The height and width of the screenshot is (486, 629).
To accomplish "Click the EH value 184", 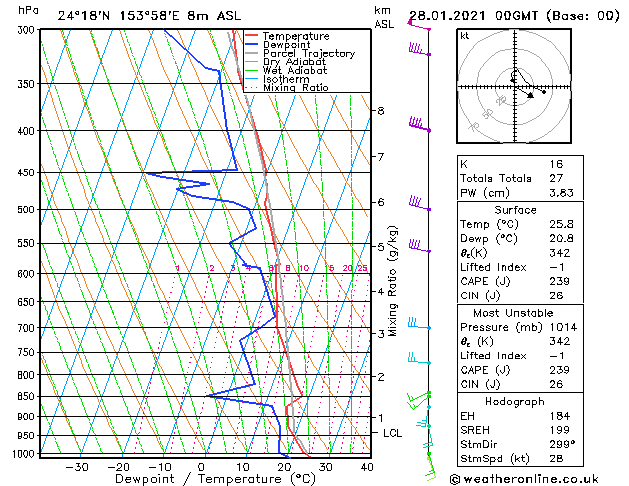I will tap(560, 416).
